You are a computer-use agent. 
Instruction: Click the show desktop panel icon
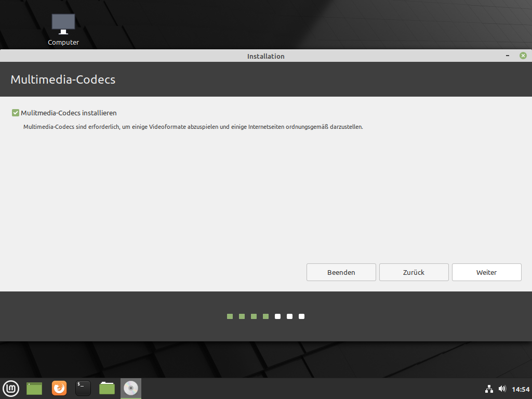click(x=34, y=388)
